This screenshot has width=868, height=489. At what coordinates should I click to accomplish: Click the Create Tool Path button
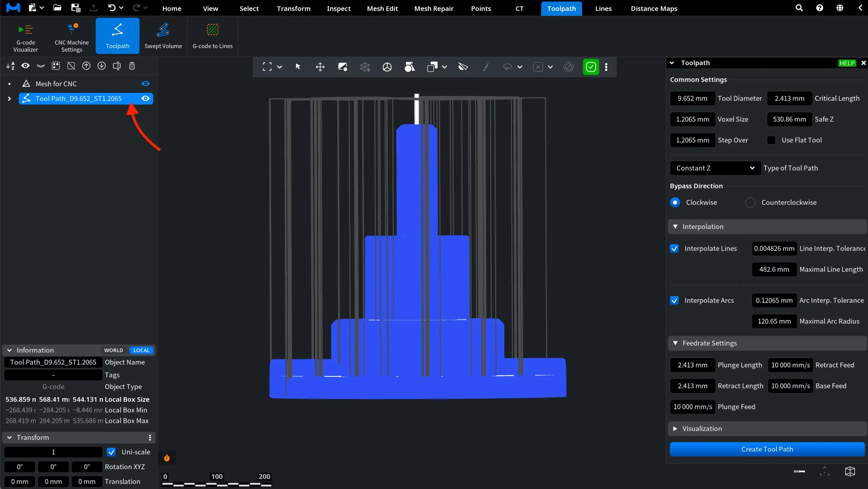(767, 449)
